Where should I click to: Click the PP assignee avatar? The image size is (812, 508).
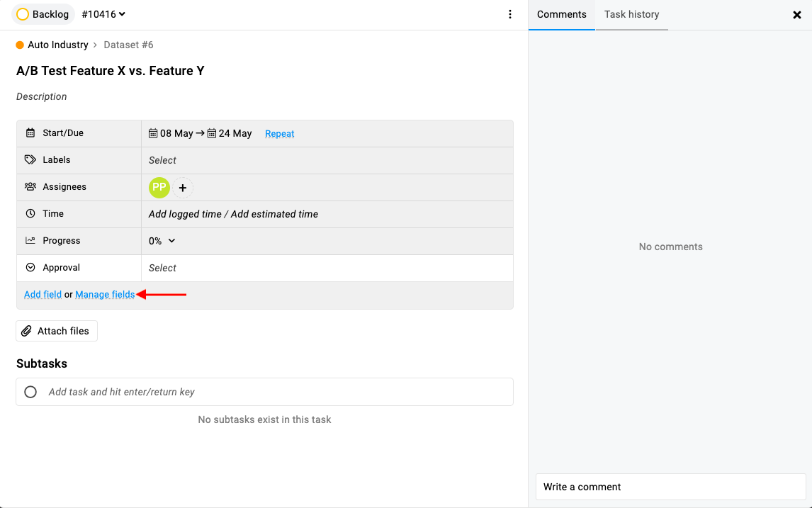point(159,188)
